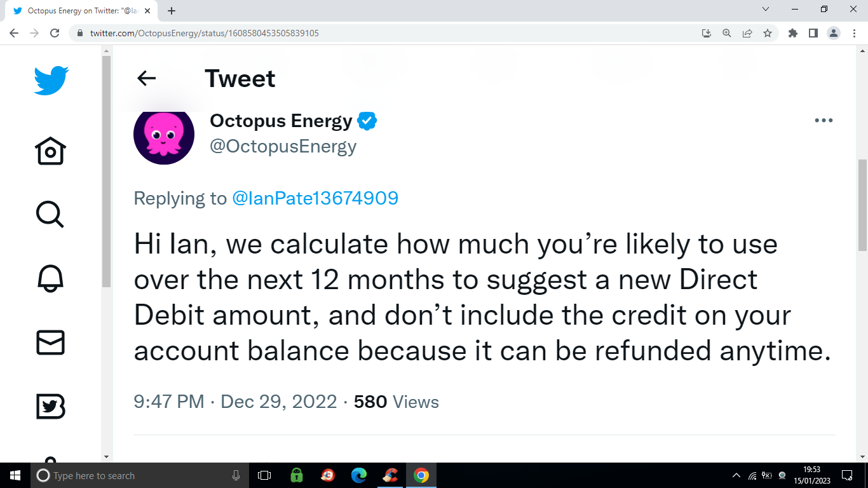868x488 pixels.
Task: Open Notifications bell in the sidebar
Action: [51, 278]
